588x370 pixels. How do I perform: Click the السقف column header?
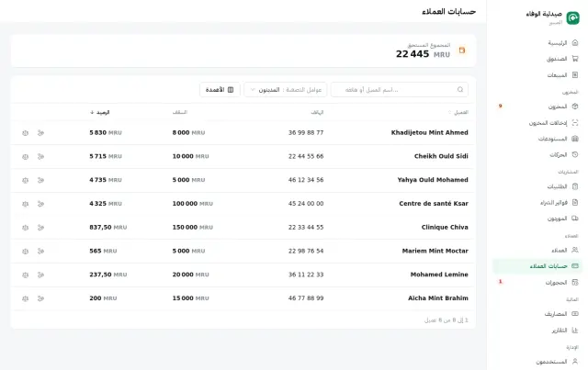coord(180,112)
